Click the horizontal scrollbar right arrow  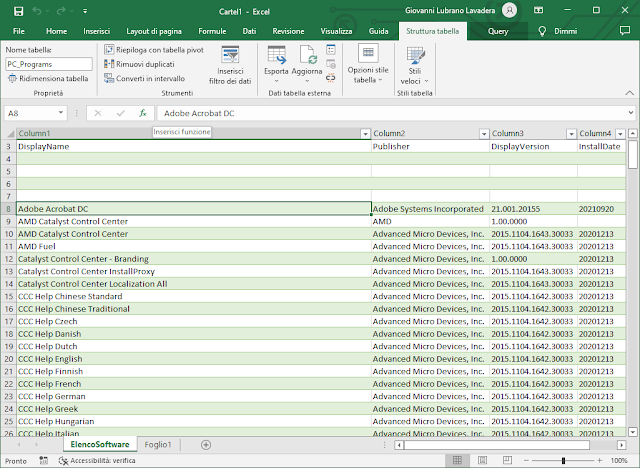(621, 445)
